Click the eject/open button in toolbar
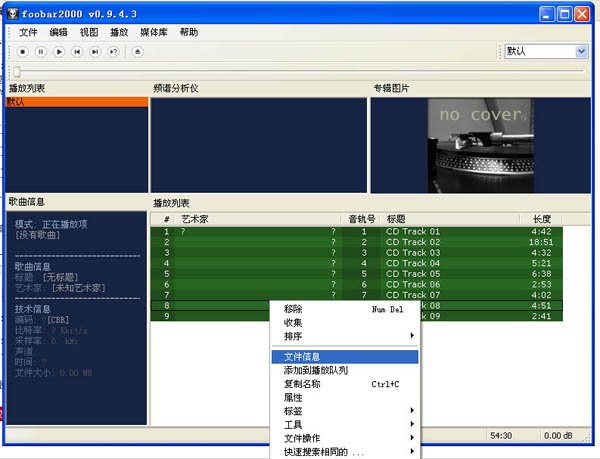Image resolution: width=600 pixels, height=459 pixels. (138, 52)
